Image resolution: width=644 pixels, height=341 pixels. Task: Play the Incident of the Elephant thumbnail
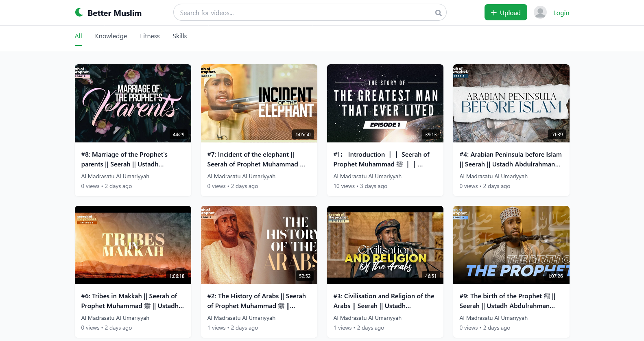pyautogui.click(x=259, y=103)
